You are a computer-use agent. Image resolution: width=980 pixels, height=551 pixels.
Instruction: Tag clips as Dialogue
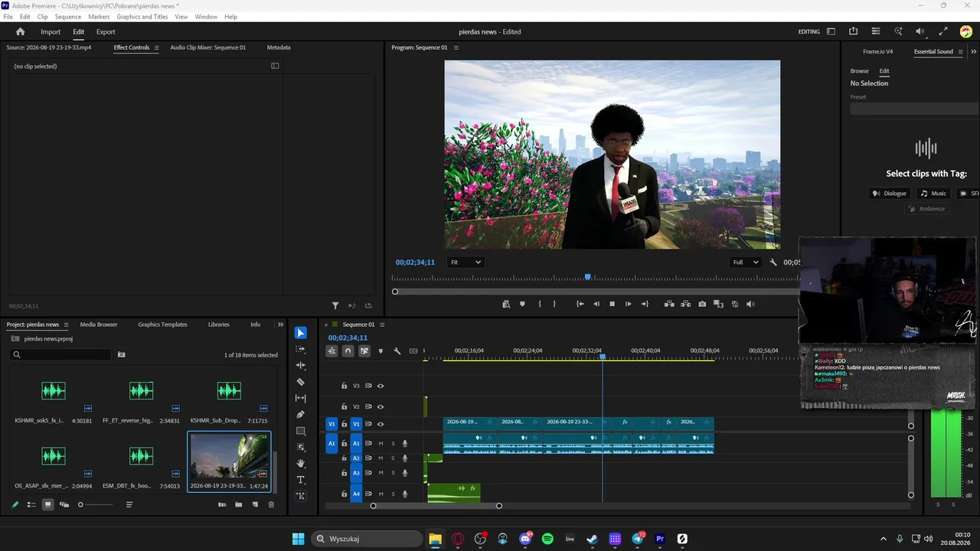pos(890,194)
